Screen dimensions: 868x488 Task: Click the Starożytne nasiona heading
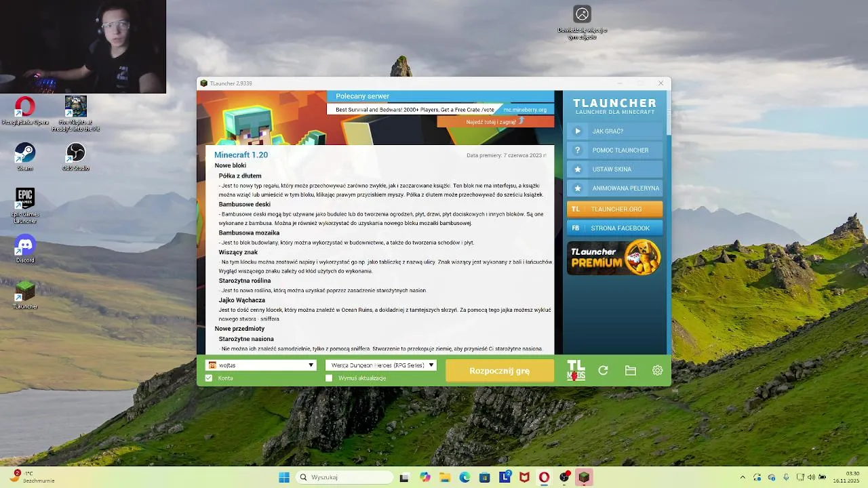pyautogui.click(x=246, y=339)
